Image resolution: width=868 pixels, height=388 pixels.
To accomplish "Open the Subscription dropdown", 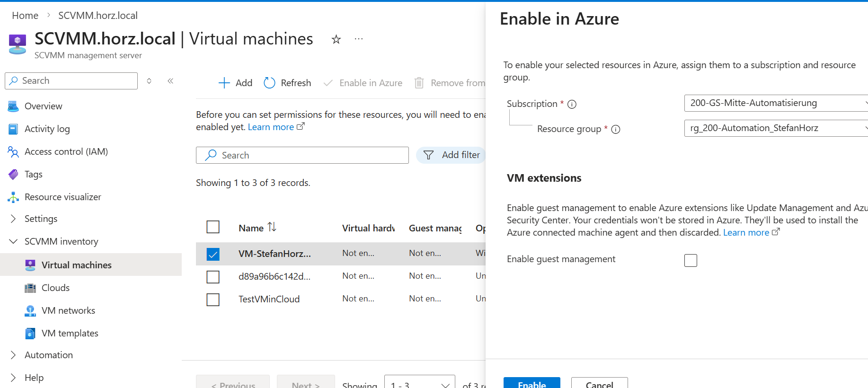I will pyautogui.click(x=776, y=103).
